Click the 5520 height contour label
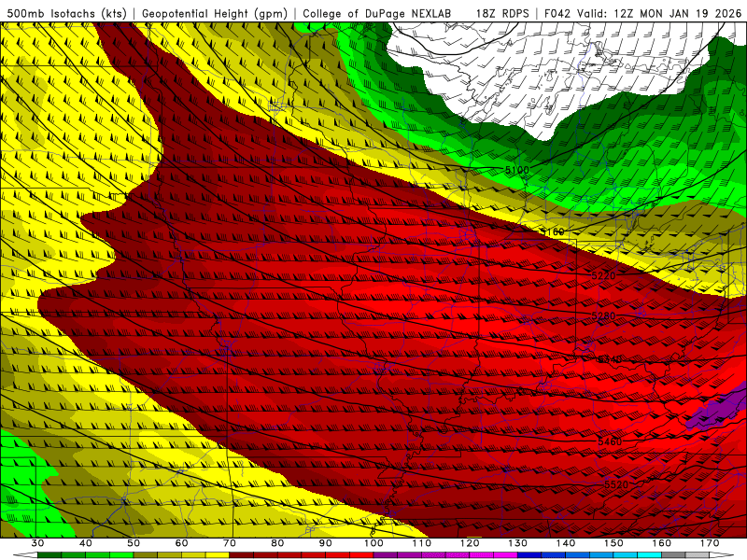747x560 pixels. (x=616, y=484)
